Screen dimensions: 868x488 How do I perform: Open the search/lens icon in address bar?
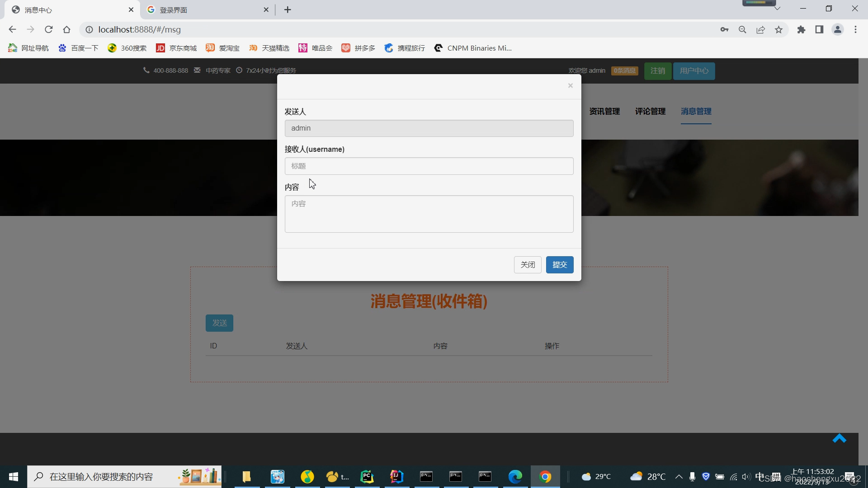[x=742, y=29]
